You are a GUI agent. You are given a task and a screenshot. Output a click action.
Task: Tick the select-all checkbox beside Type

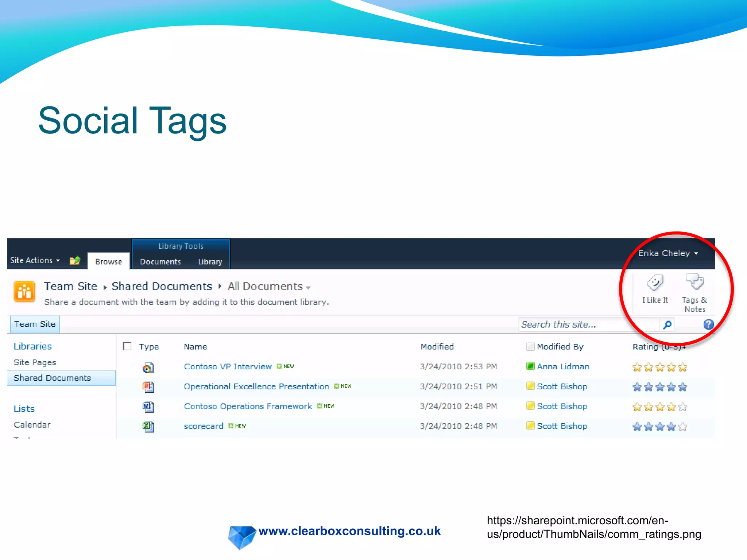(x=127, y=346)
